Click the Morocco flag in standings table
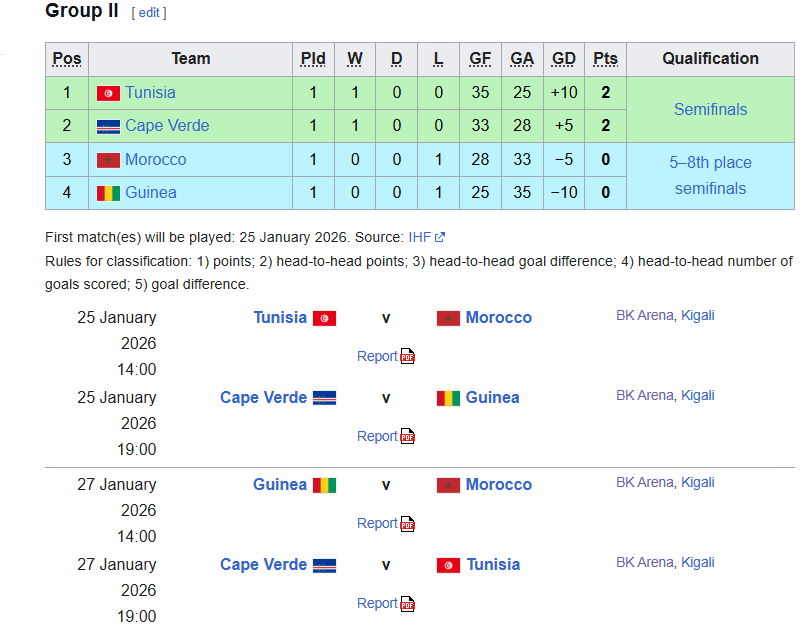Screen dimensions: 805x638 (x=108, y=160)
